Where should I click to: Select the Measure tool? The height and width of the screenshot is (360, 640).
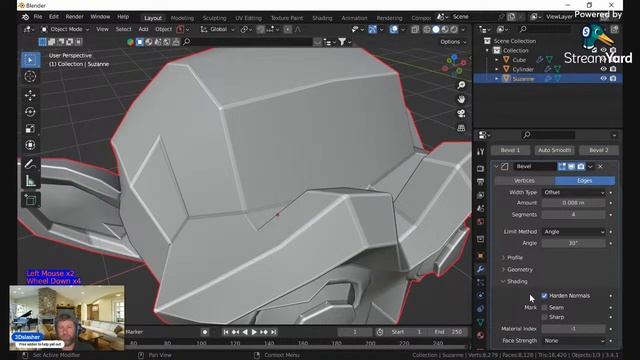30,181
